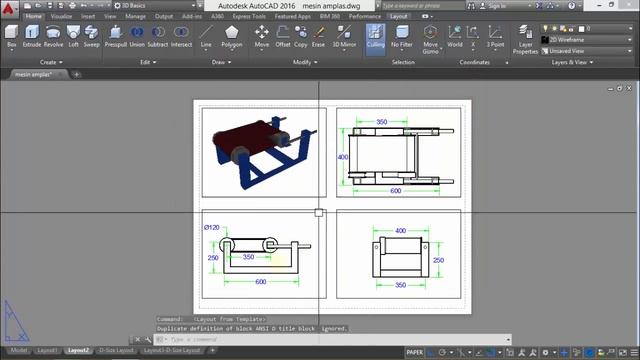Click the Help question mark icon
The height and width of the screenshot is (360, 640).
coord(571,6)
